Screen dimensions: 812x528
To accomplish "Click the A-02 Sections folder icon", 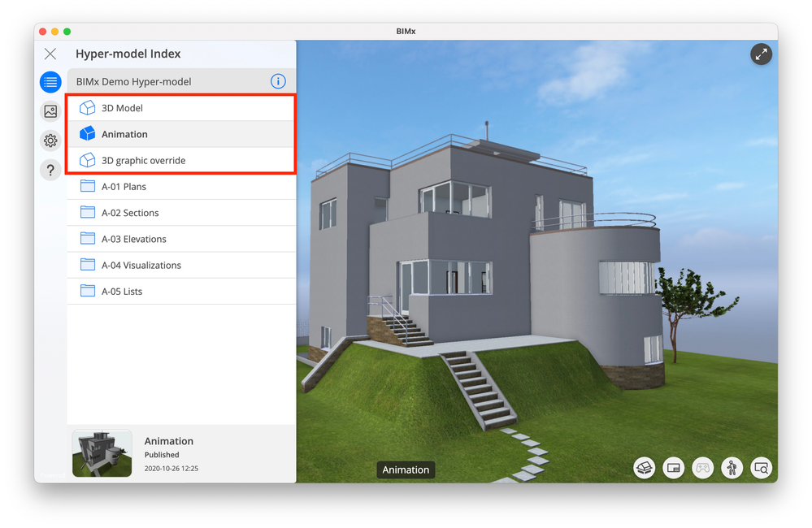I will pyautogui.click(x=88, y=212).
